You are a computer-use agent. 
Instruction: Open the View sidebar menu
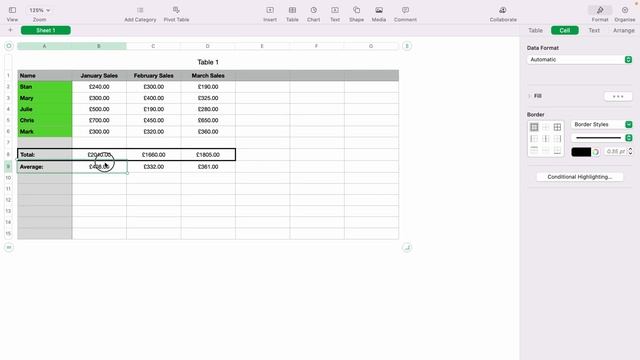pyautogui.click(x=12, y=10)
